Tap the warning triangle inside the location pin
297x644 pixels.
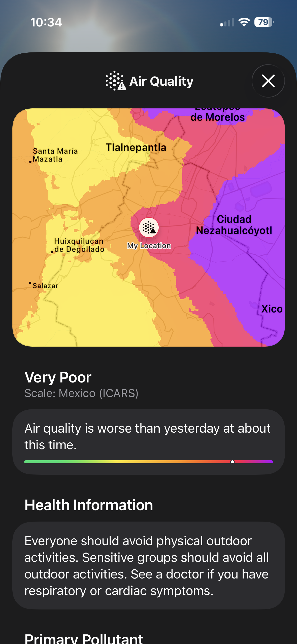[x=153, y=231]
